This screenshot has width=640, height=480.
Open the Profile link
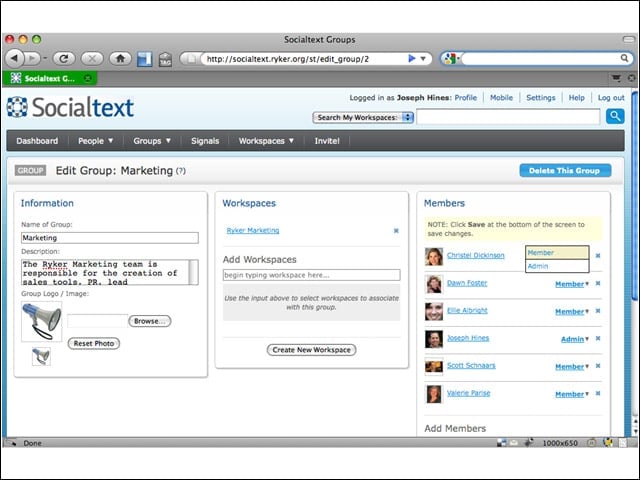466,98
